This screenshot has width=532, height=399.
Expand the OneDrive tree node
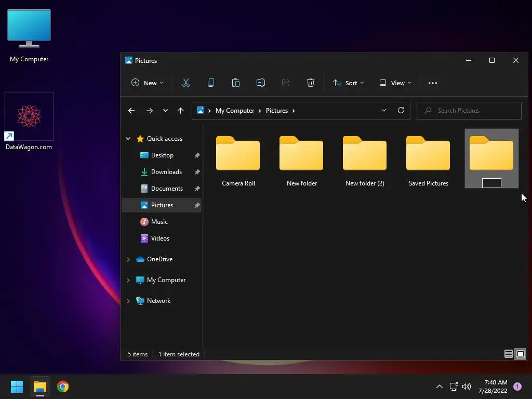(128, 259)
